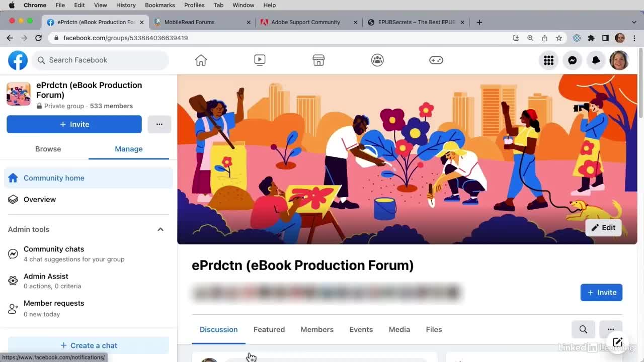The image size is (644, 362).
Task: Open the Window menu in the menu bar
Action: tap(243, 5)
